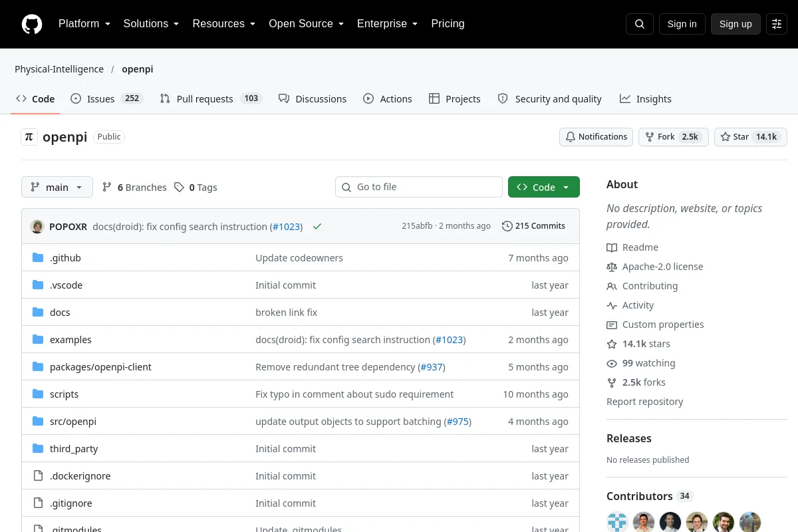Click Report repository link
This screenshot has height=532, width=798.
pyautogui.click(x=644, y=402)
